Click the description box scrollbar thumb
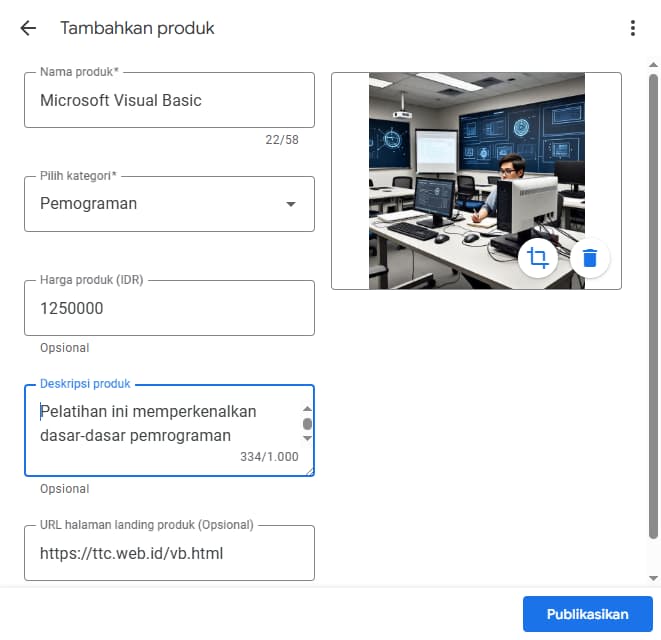The height and width of the screenshot is (640, 661). click(x=307, y=424)
